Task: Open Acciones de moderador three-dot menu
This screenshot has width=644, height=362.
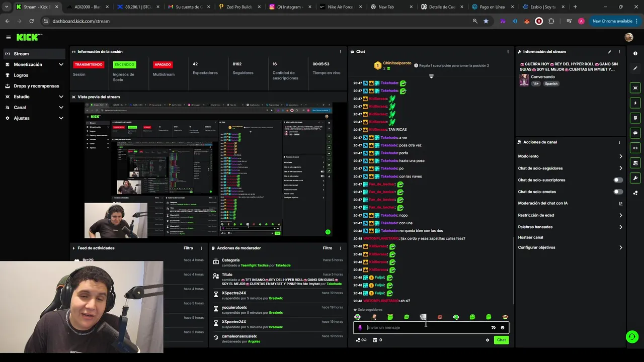Action: 341,248
